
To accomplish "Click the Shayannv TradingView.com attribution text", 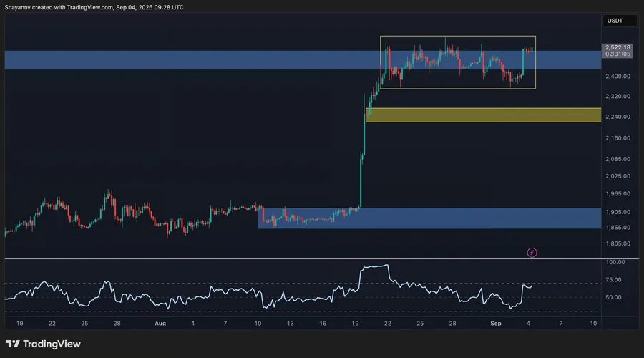I will 94,7.
